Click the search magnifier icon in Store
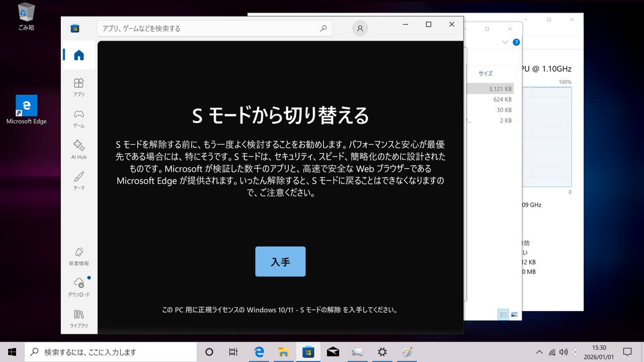This screenshot has width=644, height=362. (x=324, y=29)
